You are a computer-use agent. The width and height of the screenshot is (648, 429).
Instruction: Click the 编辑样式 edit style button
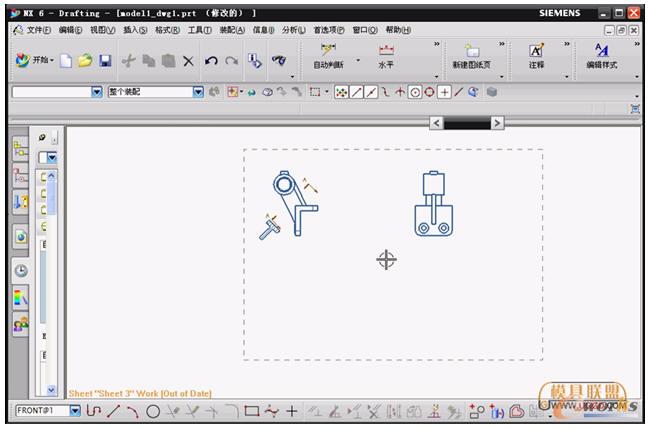tap(601, 57)
